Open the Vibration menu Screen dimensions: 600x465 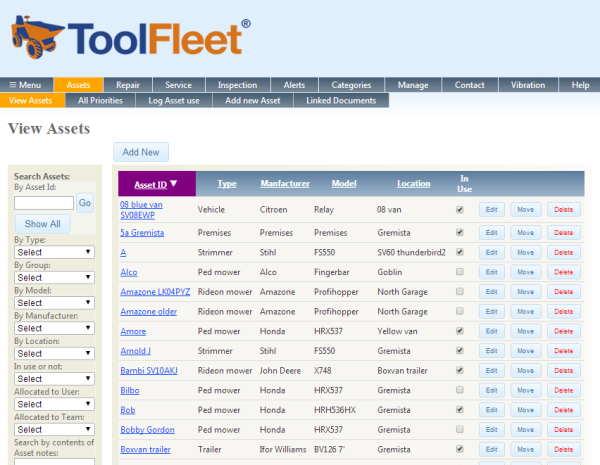(x=528, y=85)
